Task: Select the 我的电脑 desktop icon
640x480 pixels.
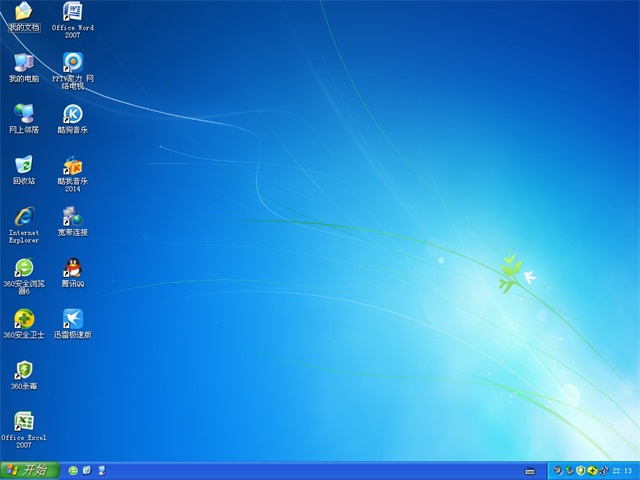Action: [24, 62]
